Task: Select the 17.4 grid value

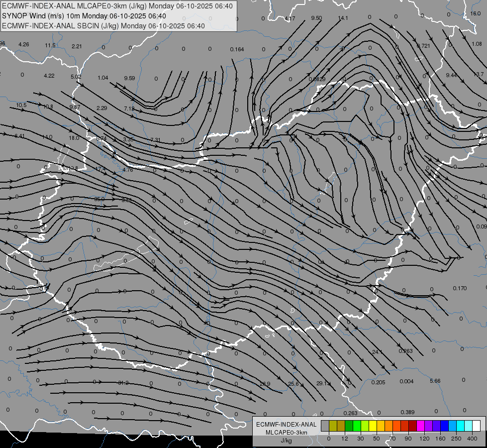Action: pos(100,169)
